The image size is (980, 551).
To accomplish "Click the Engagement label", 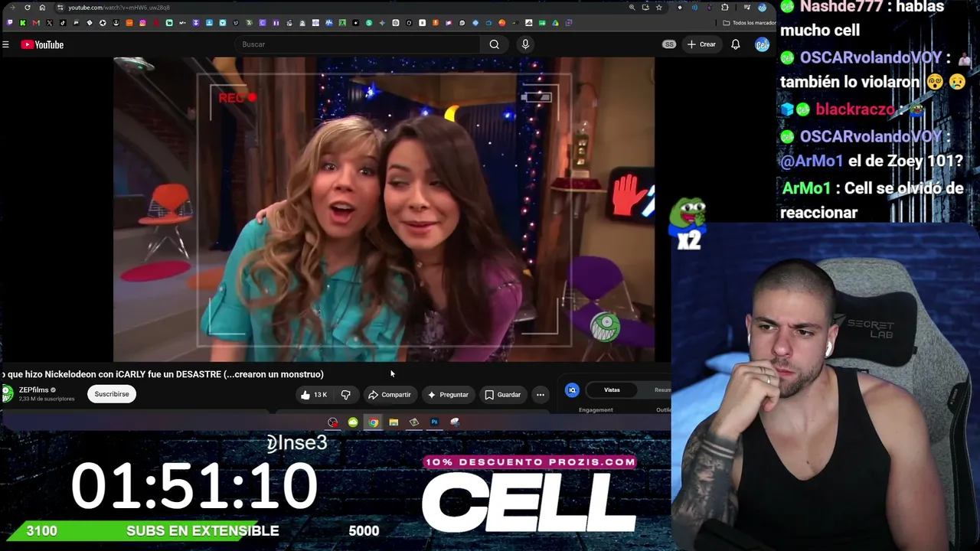I will point(596,410).
